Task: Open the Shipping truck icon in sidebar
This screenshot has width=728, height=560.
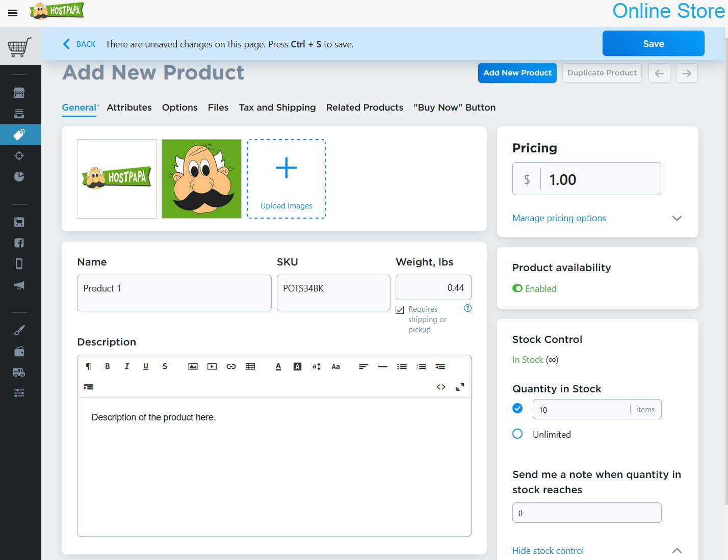Action: pos(19,372)
